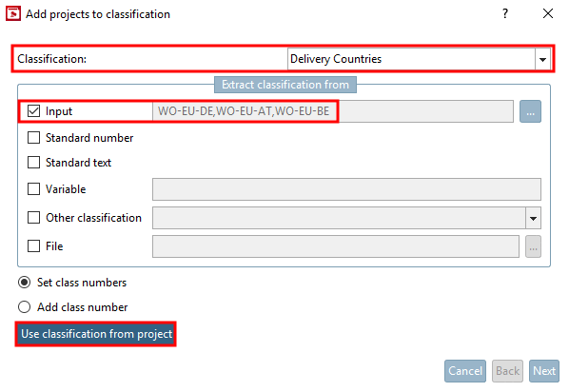Select the Set class numbers radio button
This screenshot has height=392, width=569.
click(x=25, y=283)
